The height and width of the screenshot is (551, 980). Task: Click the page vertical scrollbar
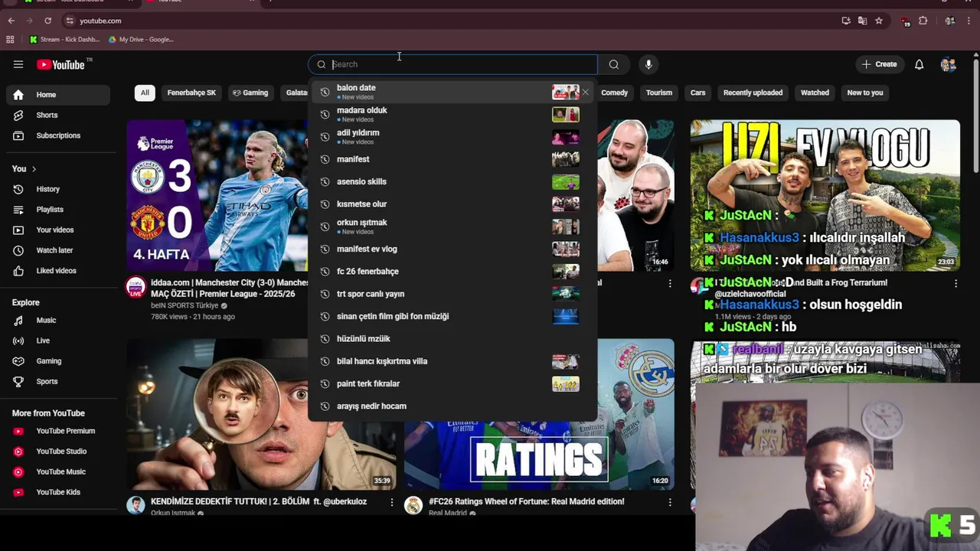(975, 115)
